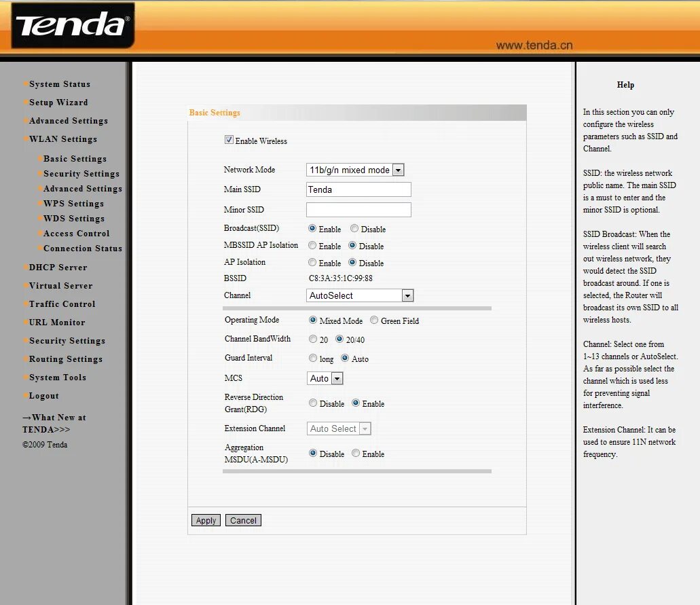Set Guard Interval to long
This screenshot has height=605, width=700.
point(313,358)
